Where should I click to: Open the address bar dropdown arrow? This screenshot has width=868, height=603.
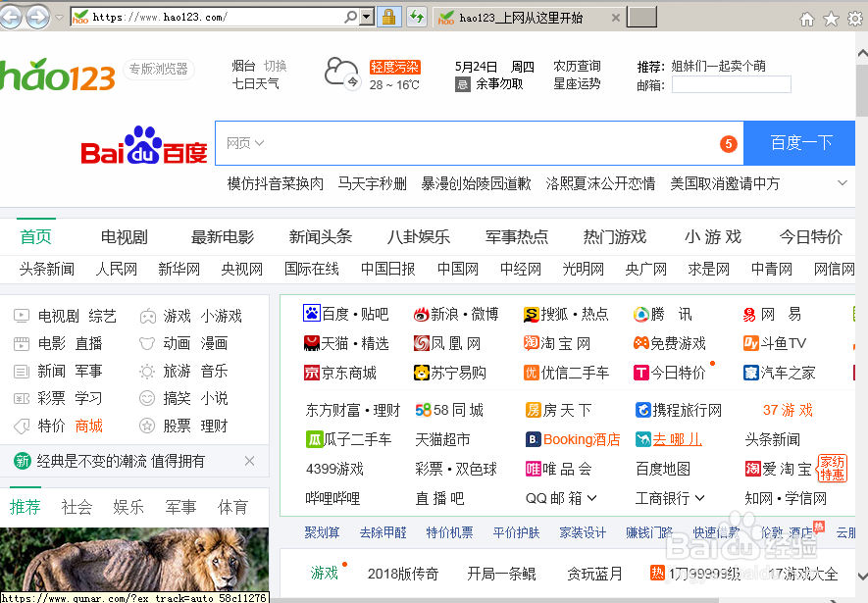pyautogui.click(x=366, y=17)
